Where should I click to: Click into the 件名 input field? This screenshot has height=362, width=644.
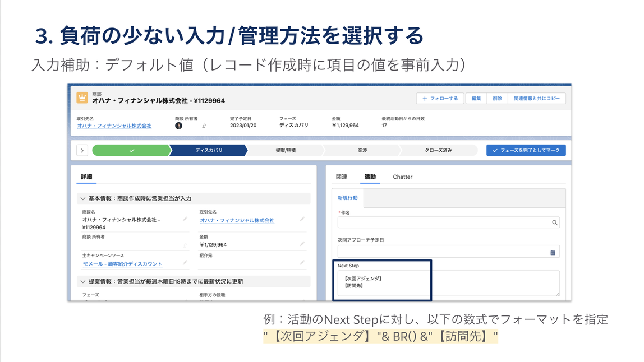[x=449, y=222]
